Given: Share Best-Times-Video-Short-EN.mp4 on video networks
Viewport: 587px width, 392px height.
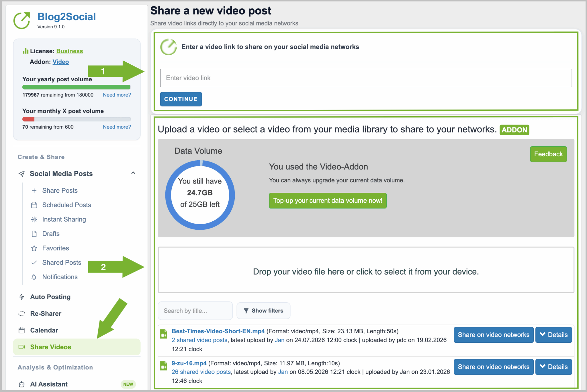Looking at the screenshot, I should (x=494, y=335).
